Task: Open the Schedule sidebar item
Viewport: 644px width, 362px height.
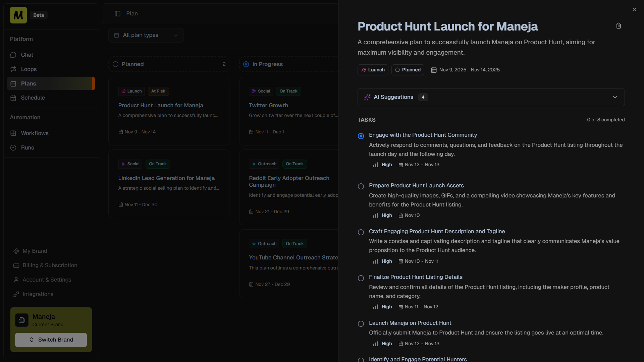Action: click(33, 98)
